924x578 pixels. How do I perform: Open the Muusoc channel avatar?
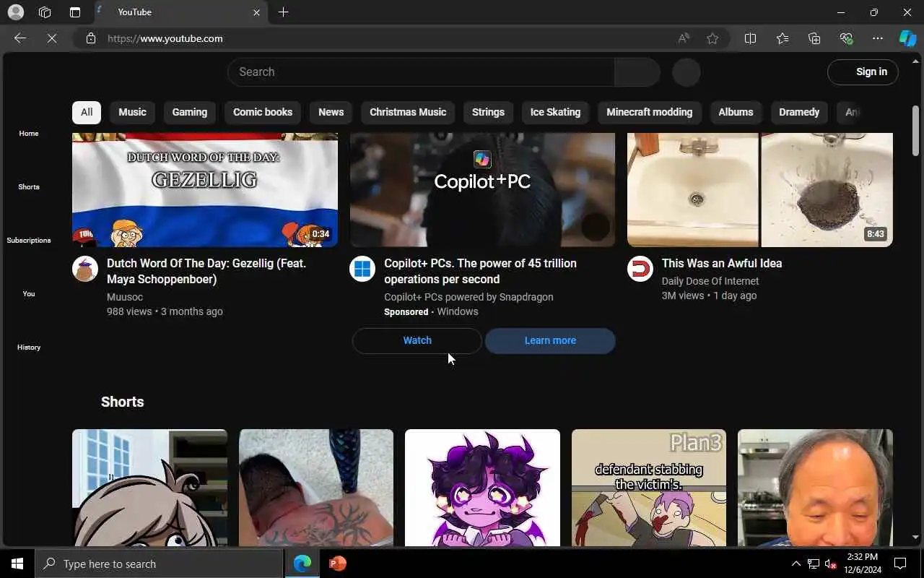[85, 269]
